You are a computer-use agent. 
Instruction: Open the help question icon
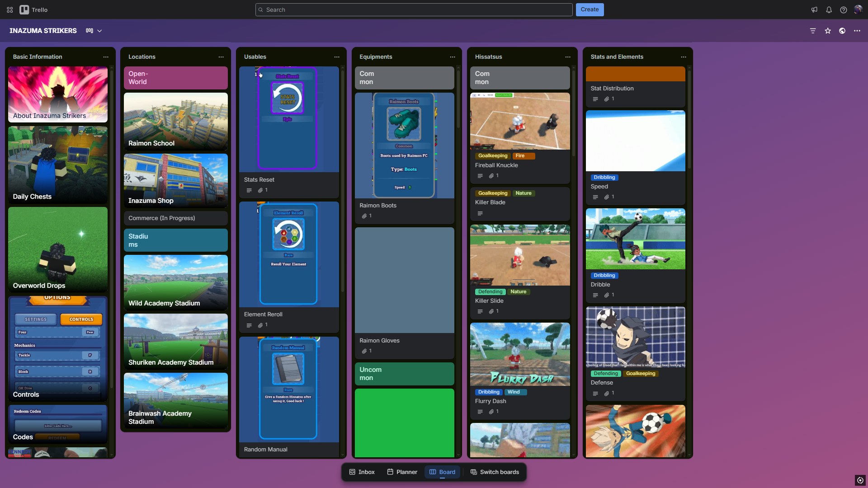point(843,9)
